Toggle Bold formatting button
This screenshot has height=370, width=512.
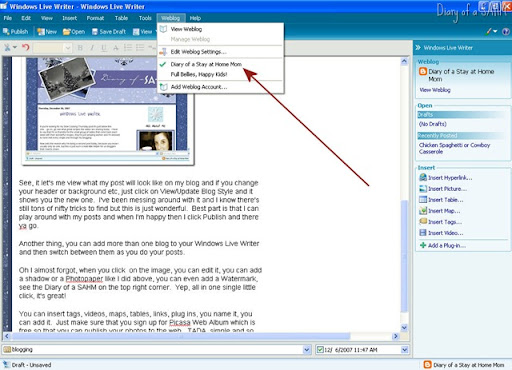pos(80,48)
